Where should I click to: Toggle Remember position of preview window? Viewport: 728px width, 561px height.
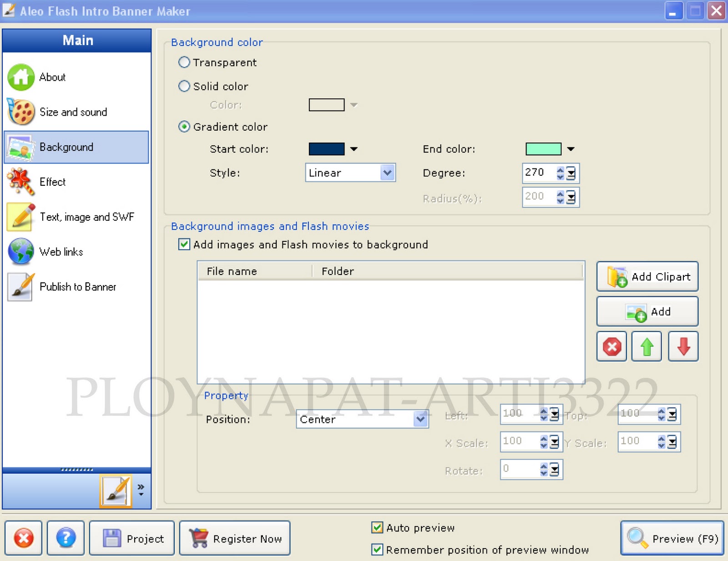[x=377, y=550]
